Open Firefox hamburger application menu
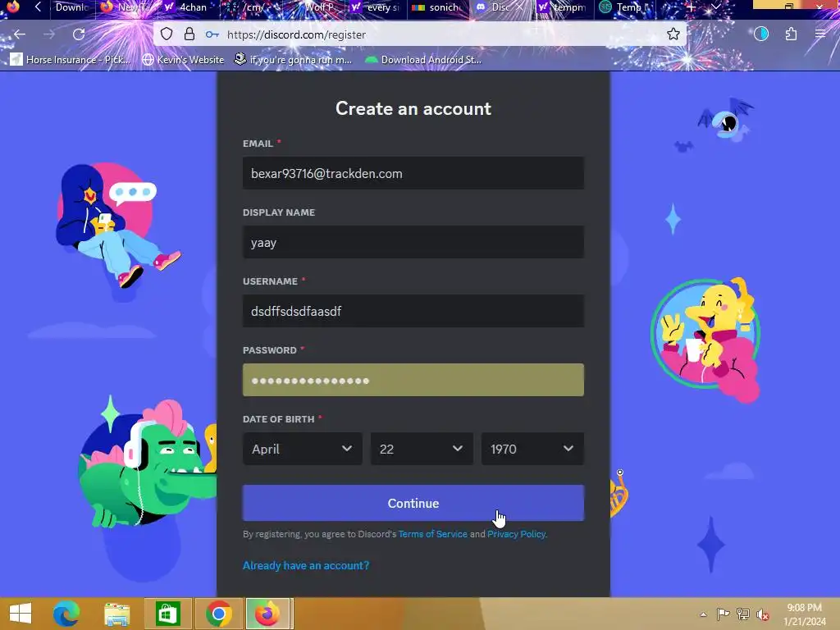Viewport: 840px width, 630px height. click(x=820, y=34)
